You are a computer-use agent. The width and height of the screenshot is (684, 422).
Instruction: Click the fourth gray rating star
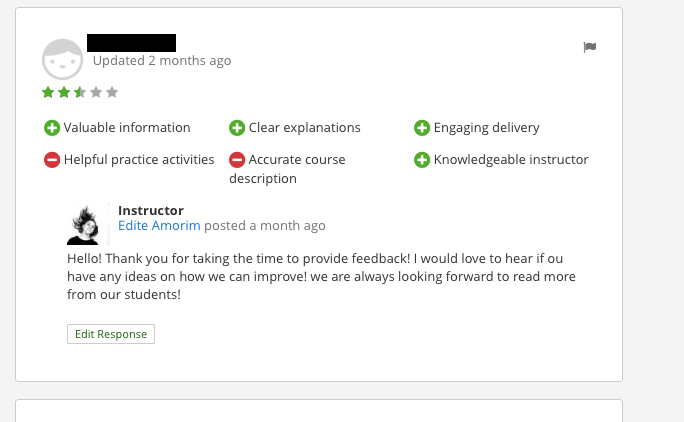[x=96, y=93]
